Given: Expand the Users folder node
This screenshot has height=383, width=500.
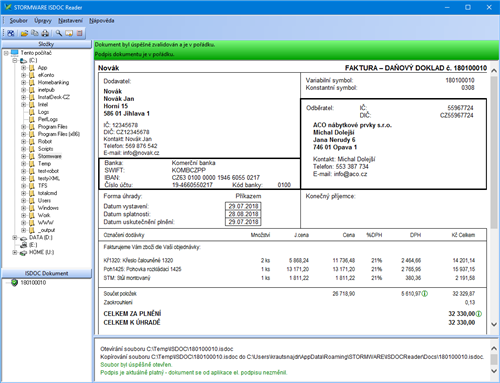Looking at the screenshot, I should coord(23,201).
